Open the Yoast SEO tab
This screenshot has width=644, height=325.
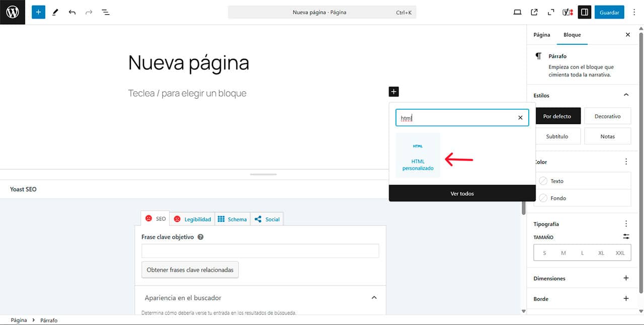point(155,219)
